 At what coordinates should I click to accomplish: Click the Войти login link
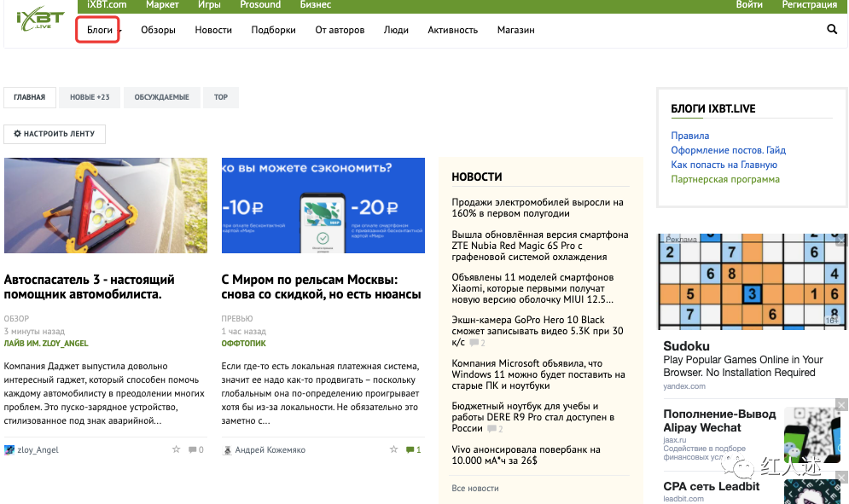point(749,5)
